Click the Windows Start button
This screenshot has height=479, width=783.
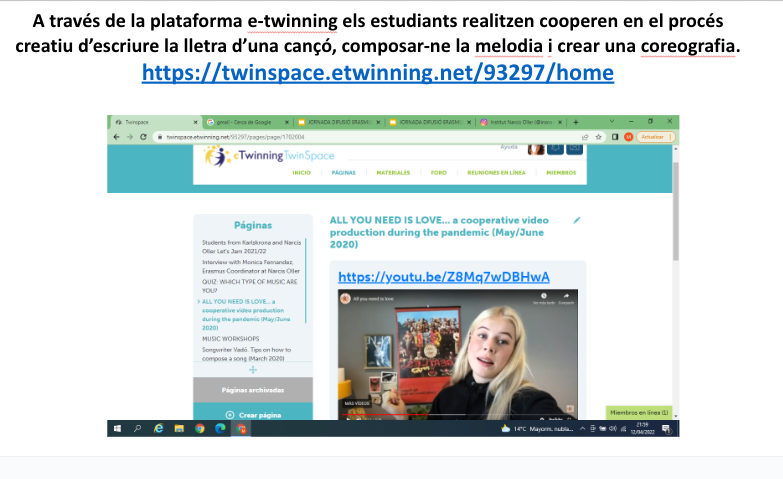click(x=117, y=428)
